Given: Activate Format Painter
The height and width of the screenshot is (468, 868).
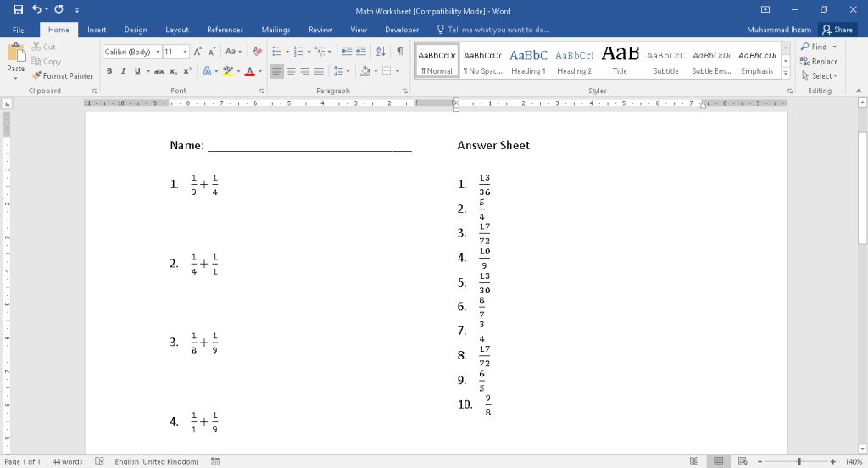Looking at the screenshot, I should tap(62, 75).
